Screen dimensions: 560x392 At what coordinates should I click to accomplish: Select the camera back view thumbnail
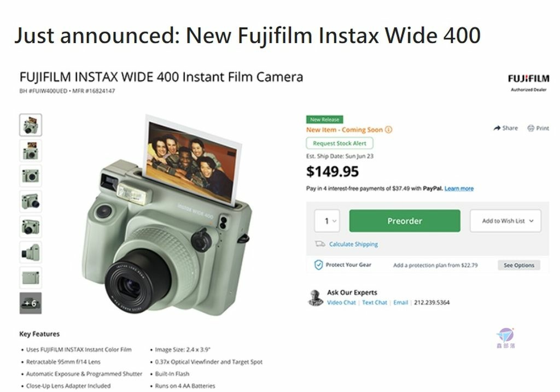31,278
